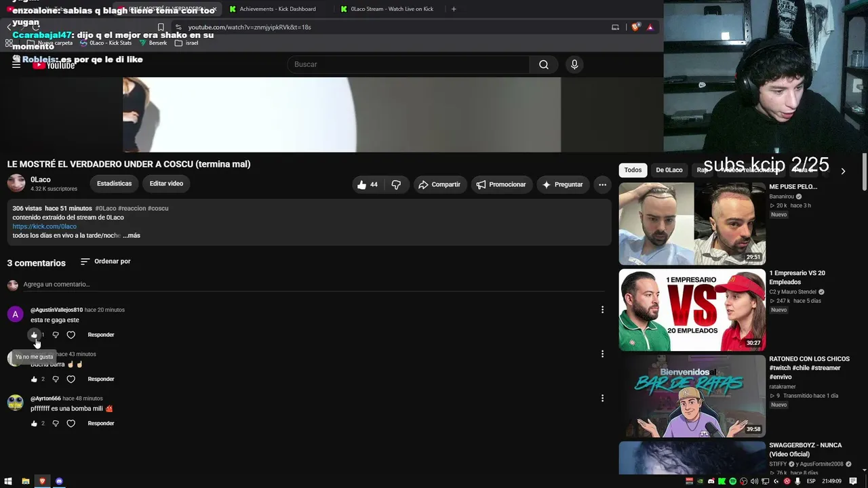Open the ME PUSE PELO video thumbnail
The height and width of the screenshot is (488, 868).
pyautogui.click(x=692, y=223)
